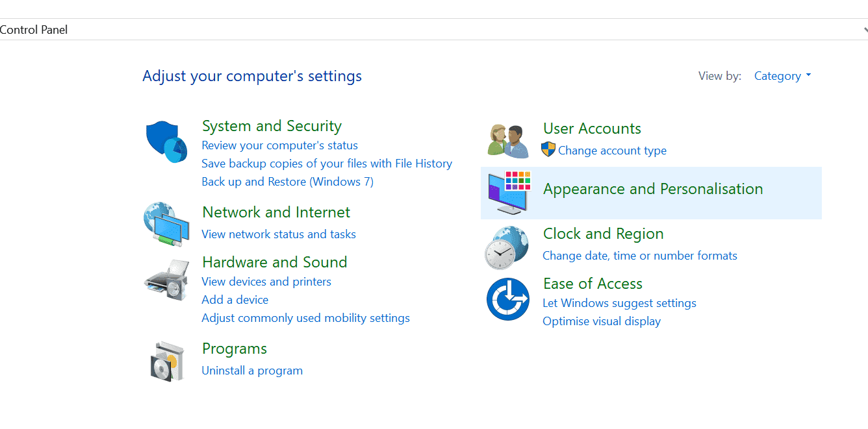The image size is (868, 429).
Task: Click the User Accounts people icon
Action: pos(508,141)
